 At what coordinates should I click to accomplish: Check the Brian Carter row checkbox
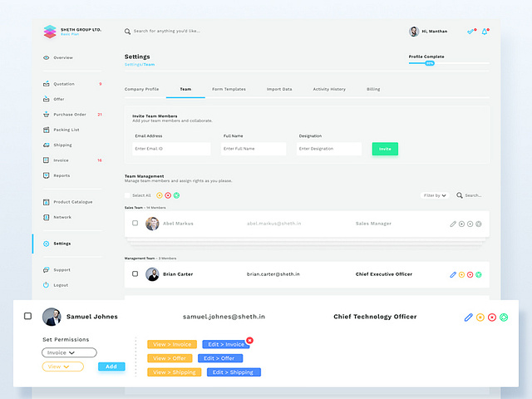[x=135, y=273]
